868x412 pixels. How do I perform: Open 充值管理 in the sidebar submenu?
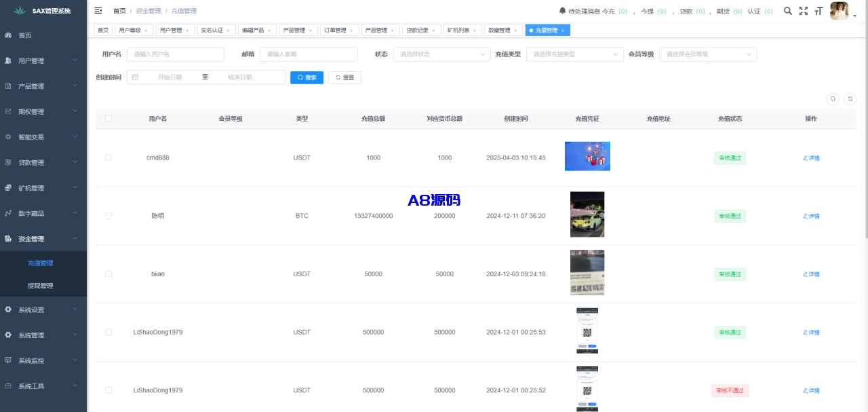tap(40, 263)
